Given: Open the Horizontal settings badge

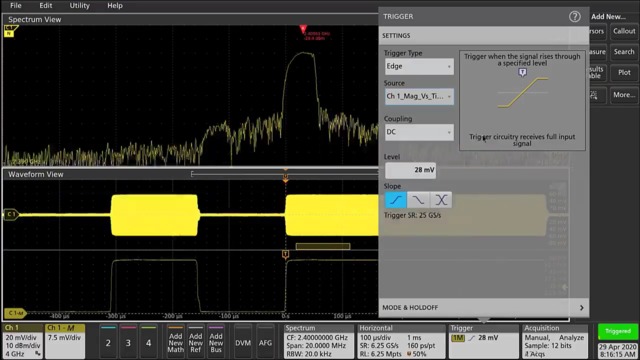Looking at the screenshot, I should [401, 341].
